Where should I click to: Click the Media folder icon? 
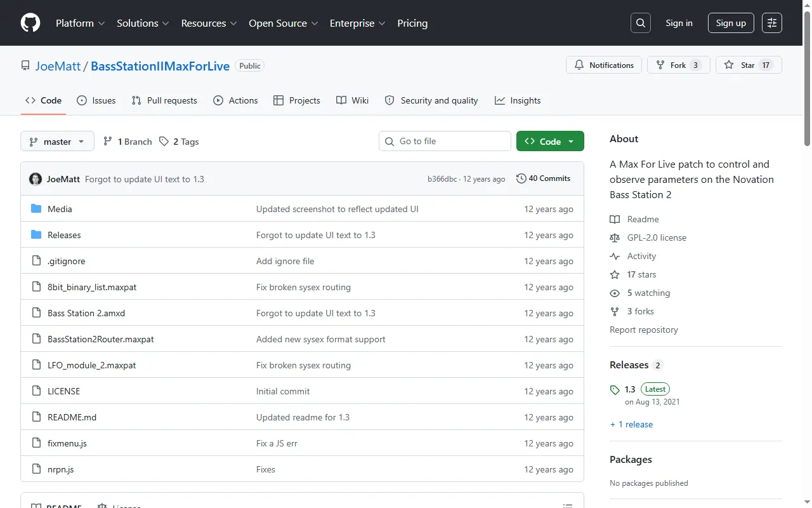coord(36,209)
